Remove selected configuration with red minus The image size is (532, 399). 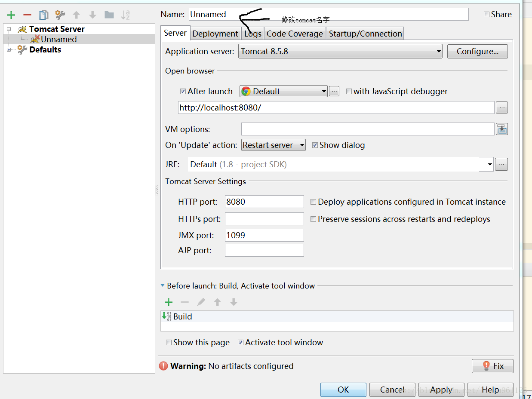pyautogui.click(x=27, y=15)
